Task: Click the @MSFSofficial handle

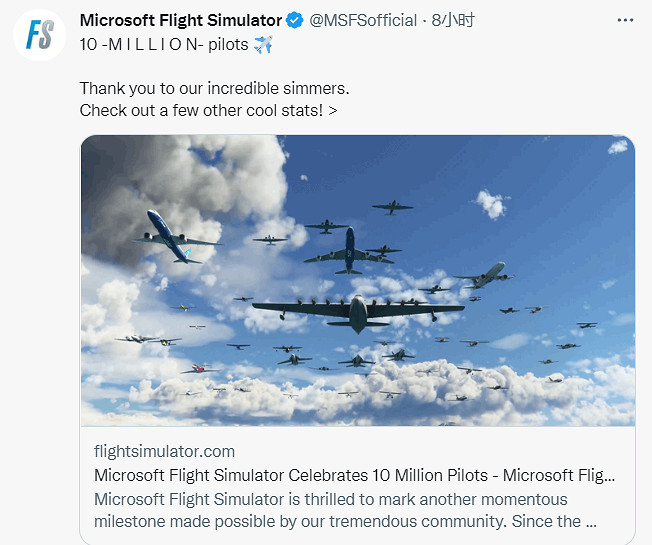Action: (x=363, y=20)
